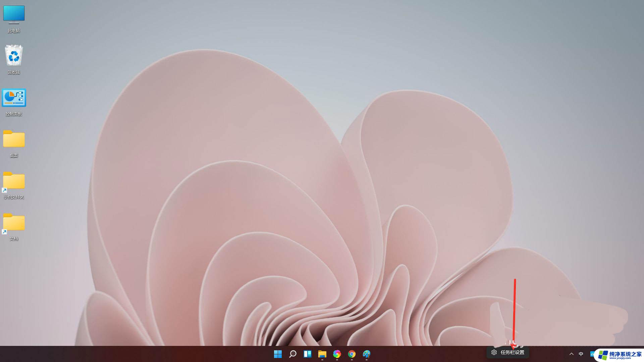Screen dimensions: 644x362
Task: Select the 桌面 folder icon
Action: tap(14, 143)
